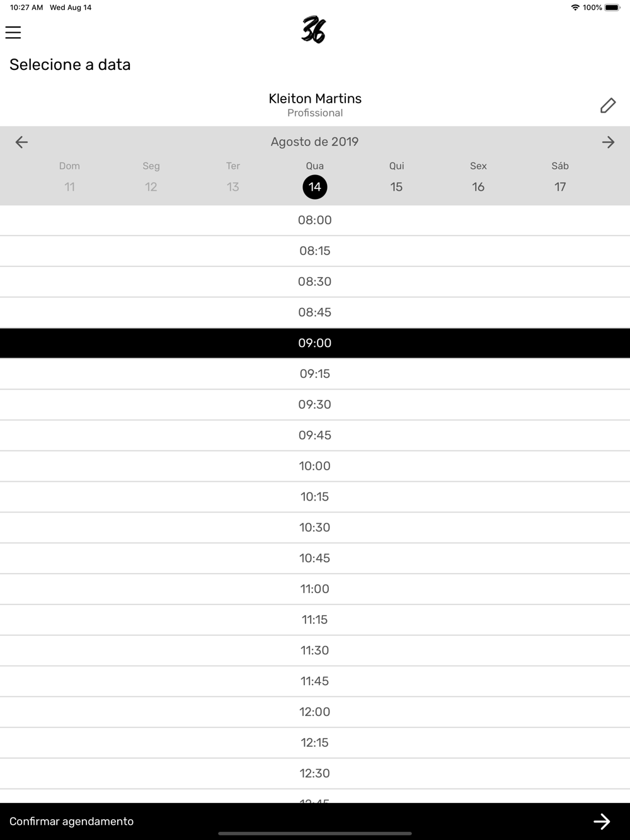Go to the next week arrow
This screenshot has height=840, width=630.
[x=608, y=142]
